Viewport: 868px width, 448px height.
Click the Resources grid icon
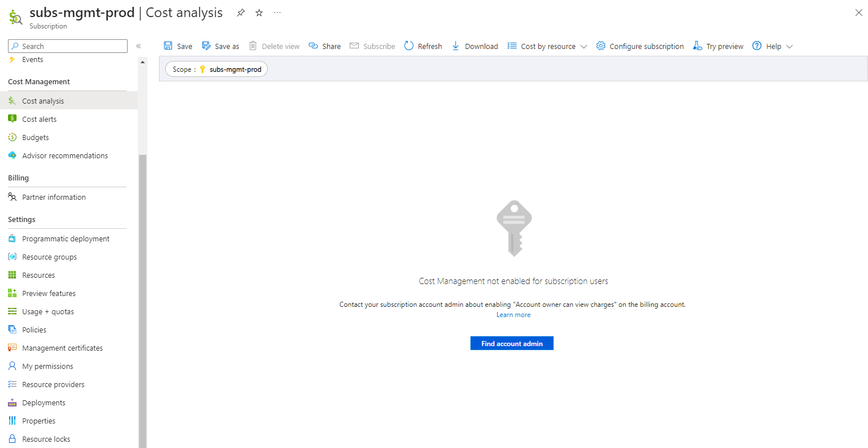(12, 275)
